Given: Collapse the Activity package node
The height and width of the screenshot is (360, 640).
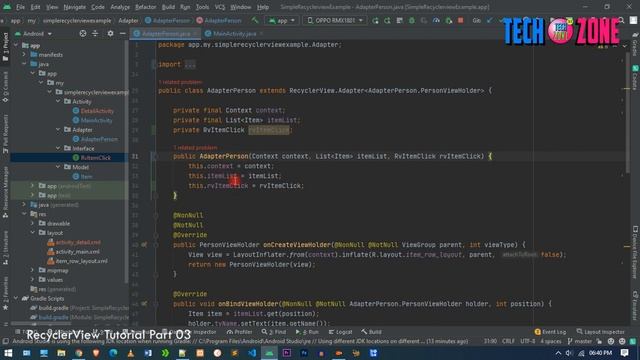Looking at the screenshot, I should tap(58, 101).
